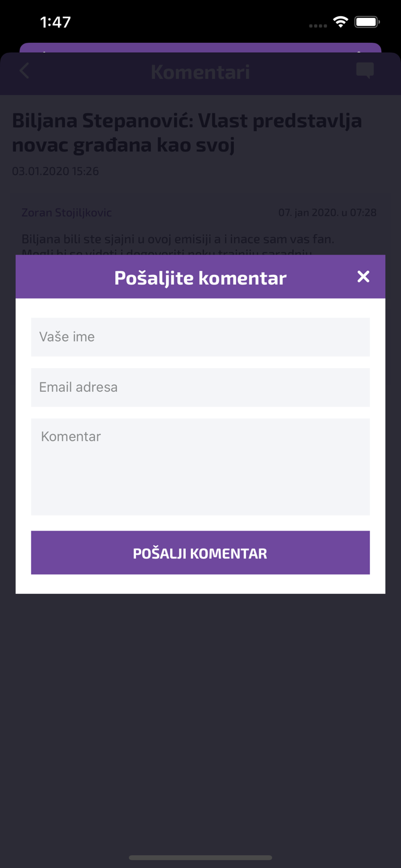
Task: Tap the clock showing 1:47
Action: click(x=56, y=21)
